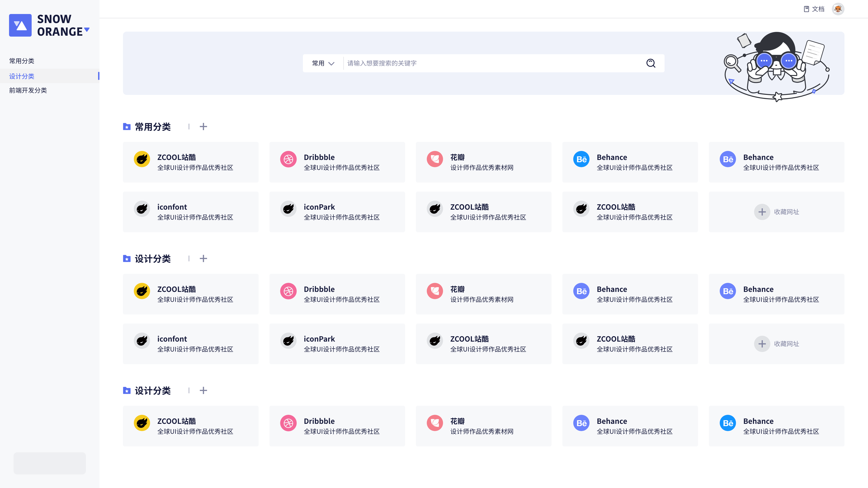Click the plus icon beside the last 设计分类 heading
Viewport: 868px width, 488px height.
(203, 390)
